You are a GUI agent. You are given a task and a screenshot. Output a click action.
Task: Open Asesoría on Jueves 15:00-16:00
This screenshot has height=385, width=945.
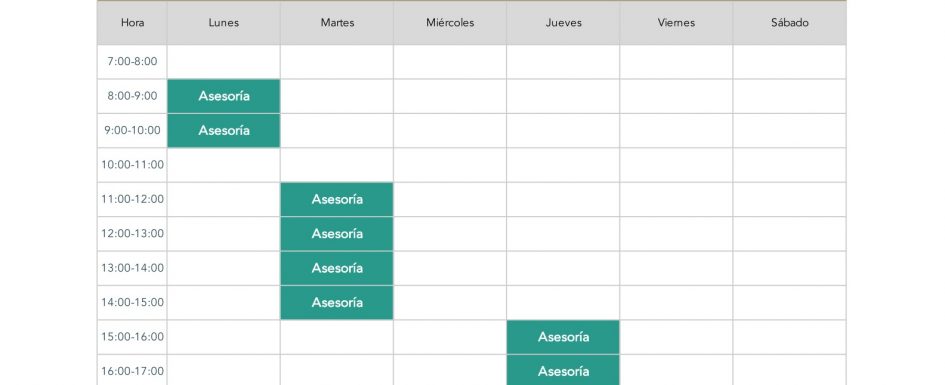tap(563, 337)
